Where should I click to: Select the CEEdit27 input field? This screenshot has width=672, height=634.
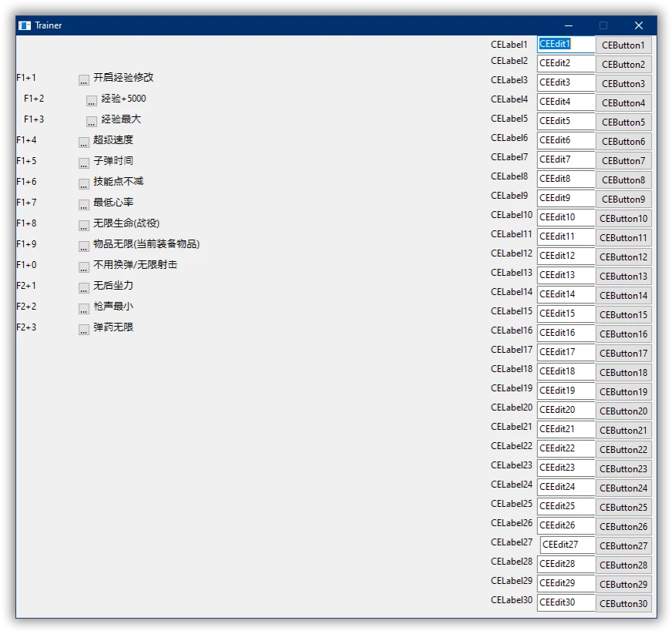[567, 545]
